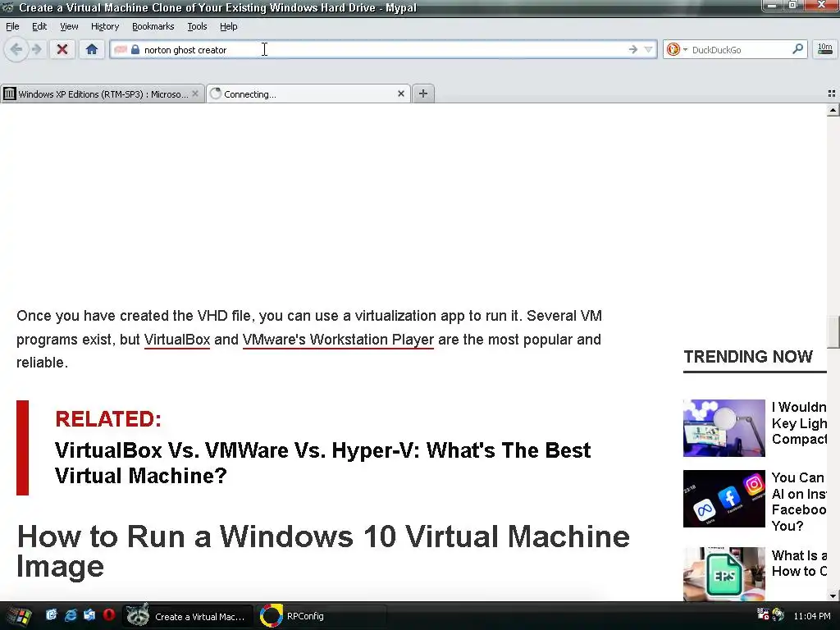Go forward using the browser forward arrow
This screenshot has width=840, height=630.
click(37, 50)
